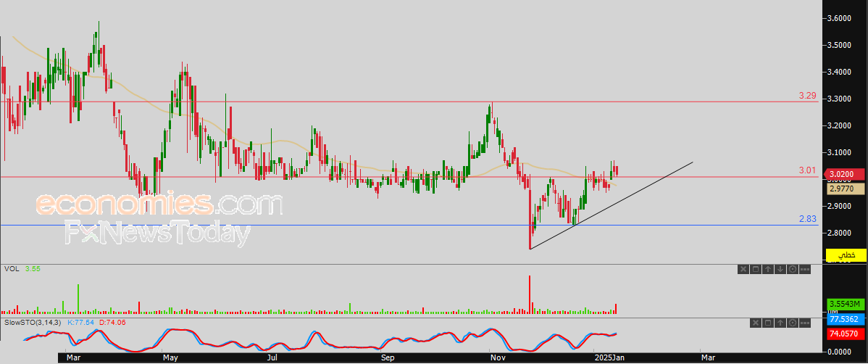Click Nov on the time axis

[498, 358]
